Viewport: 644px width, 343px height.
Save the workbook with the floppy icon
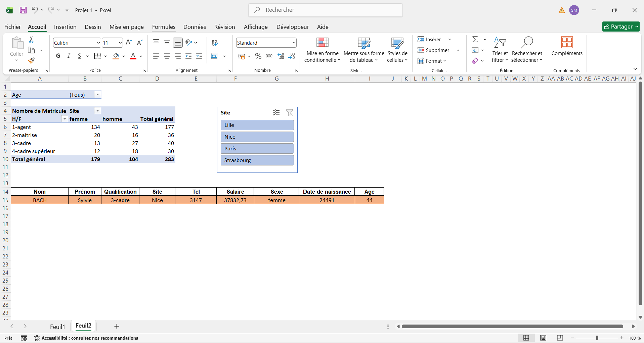(x=23, y=10)
